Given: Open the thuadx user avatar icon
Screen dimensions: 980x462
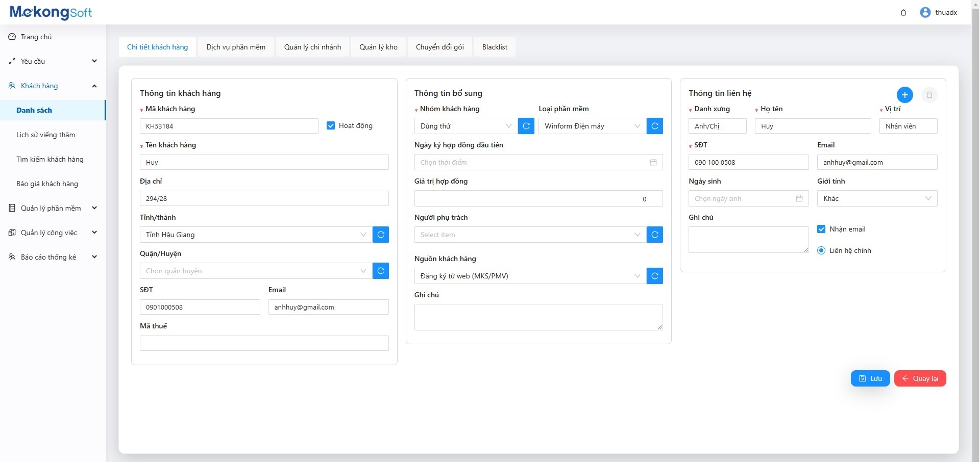Looking at the screenshot, I should [925, 13].
